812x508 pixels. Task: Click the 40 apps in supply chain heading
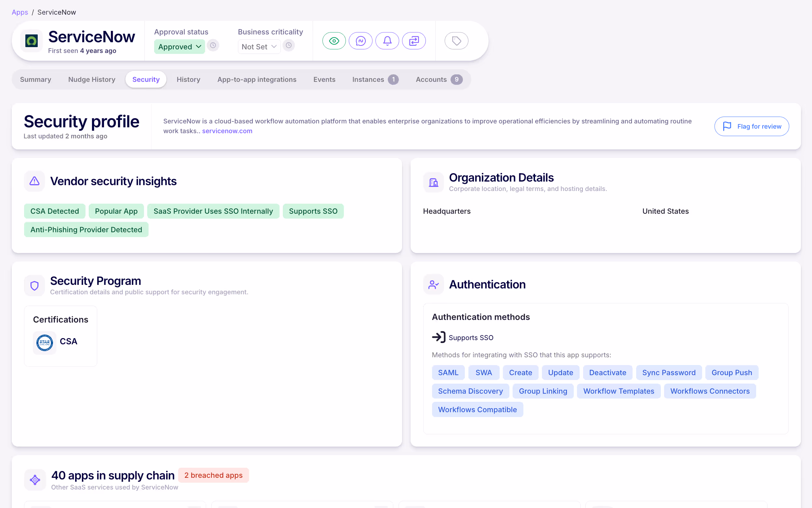113,475
